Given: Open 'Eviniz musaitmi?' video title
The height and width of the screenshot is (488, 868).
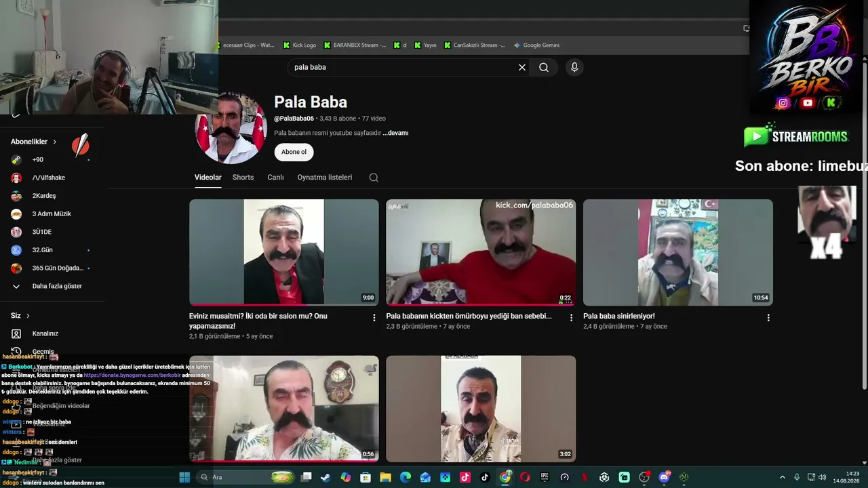Looking at the screenshot, I should [x=258, y=321].
